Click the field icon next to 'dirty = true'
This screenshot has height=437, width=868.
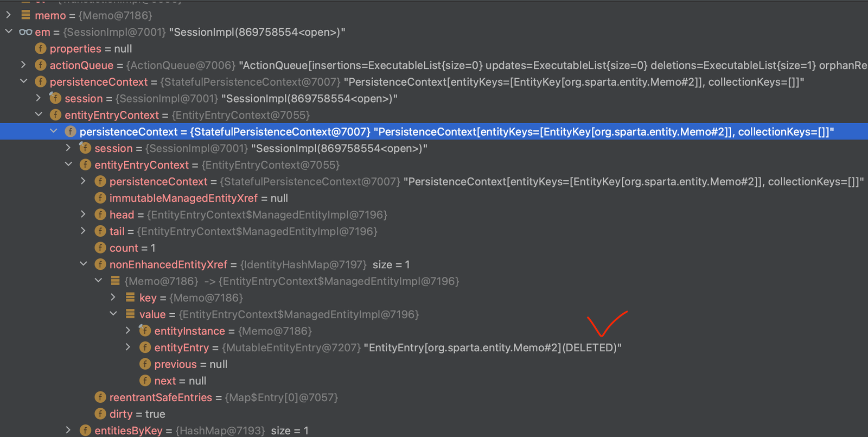100,414
